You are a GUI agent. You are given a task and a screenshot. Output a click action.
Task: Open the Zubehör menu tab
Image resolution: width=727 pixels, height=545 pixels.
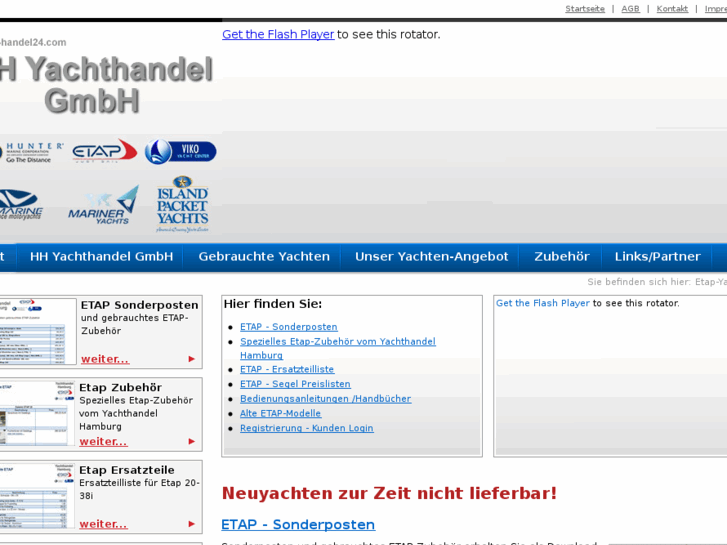point(561,256)
